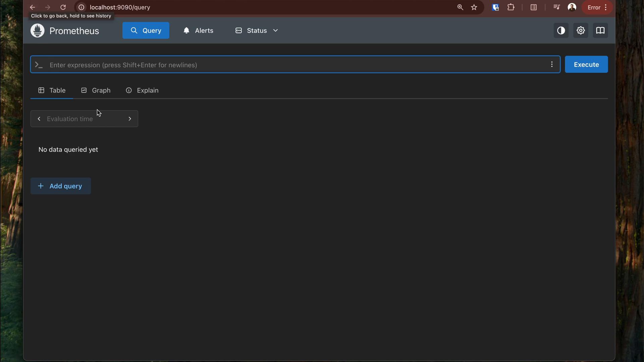The height and width of the screenshot is (362, 644).
Task: Click the zoom magnifier icon in address bar
Action: (460, 7)
